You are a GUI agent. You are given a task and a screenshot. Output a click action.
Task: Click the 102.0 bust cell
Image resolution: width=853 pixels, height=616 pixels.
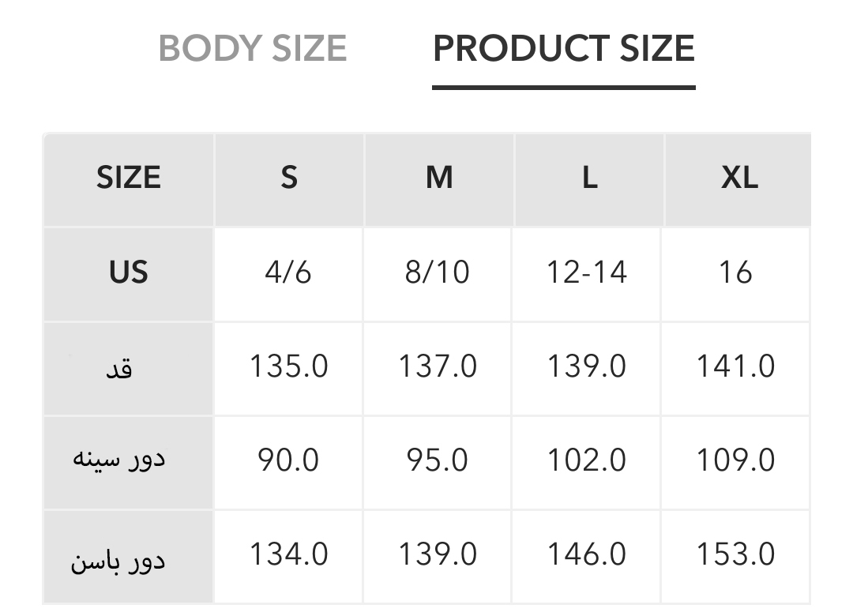click(587, 460)
